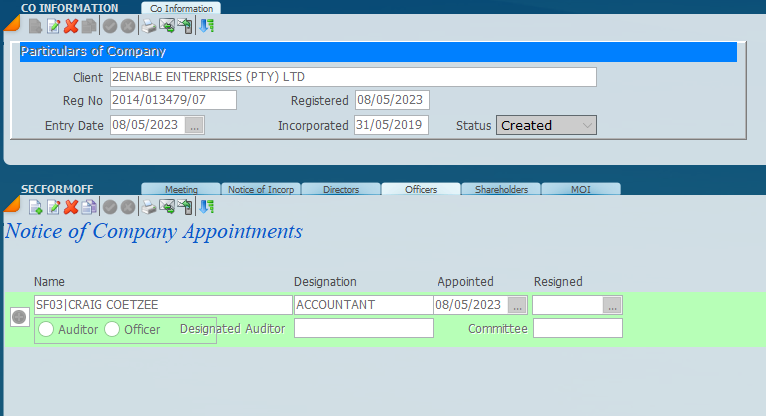Click the send email icon in SECFORMOFF toolbar
Viewport: 766px width, 416px height.
pos(167,207)
